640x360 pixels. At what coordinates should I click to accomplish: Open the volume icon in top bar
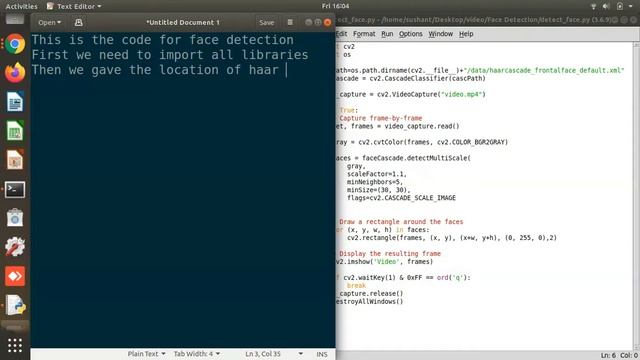(606, 6)
